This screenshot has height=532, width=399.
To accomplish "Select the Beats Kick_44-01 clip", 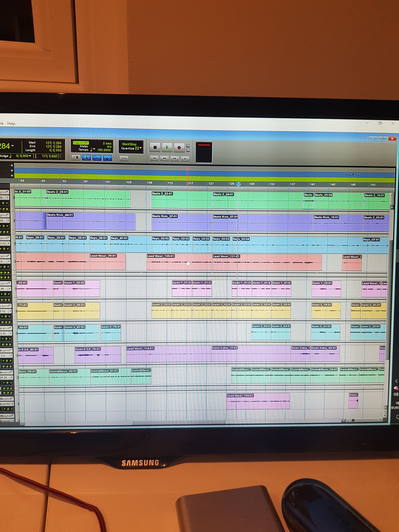I will [x=91, y=221].
